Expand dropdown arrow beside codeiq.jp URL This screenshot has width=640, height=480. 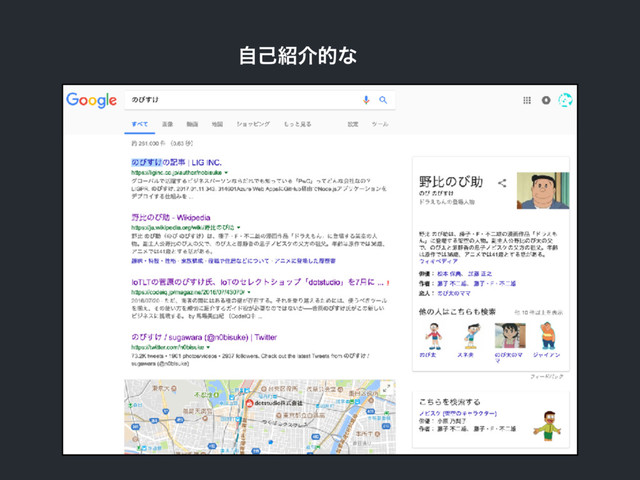249,292
